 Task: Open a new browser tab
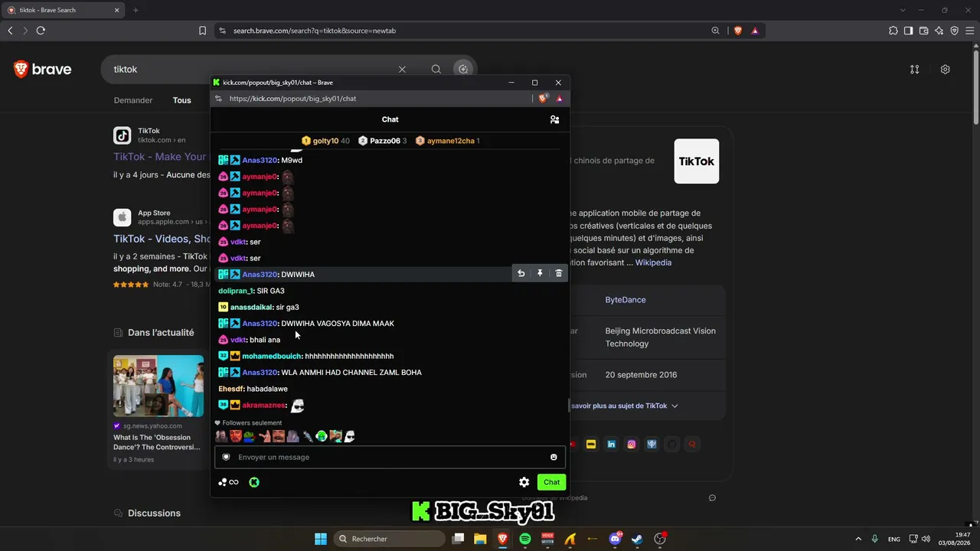pos(136,10)
